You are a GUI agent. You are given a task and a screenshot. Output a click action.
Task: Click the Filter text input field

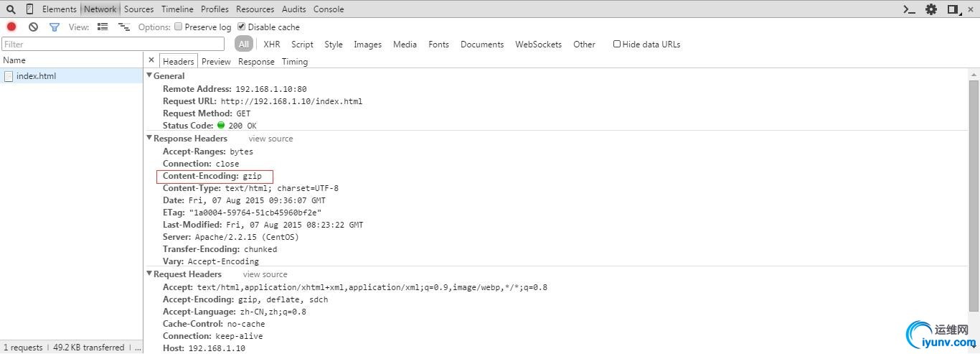pyautogui.click(x=113, y=45)
